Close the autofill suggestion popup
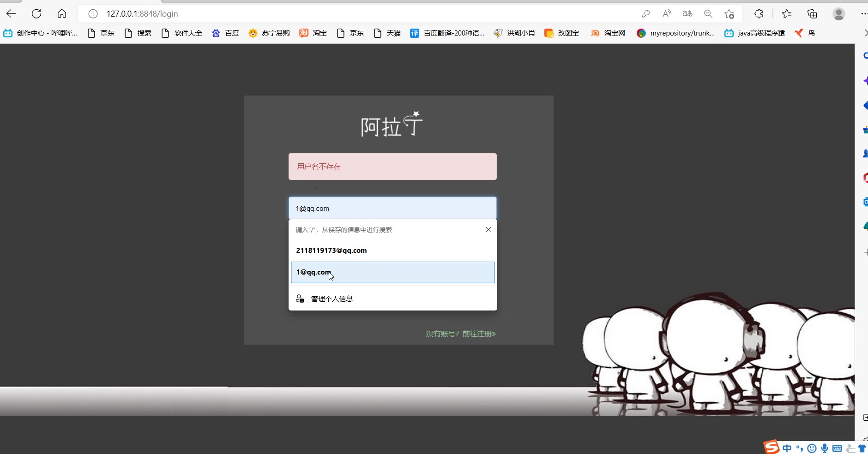This screenshot has height=454, width=868. tap(488, 230)
